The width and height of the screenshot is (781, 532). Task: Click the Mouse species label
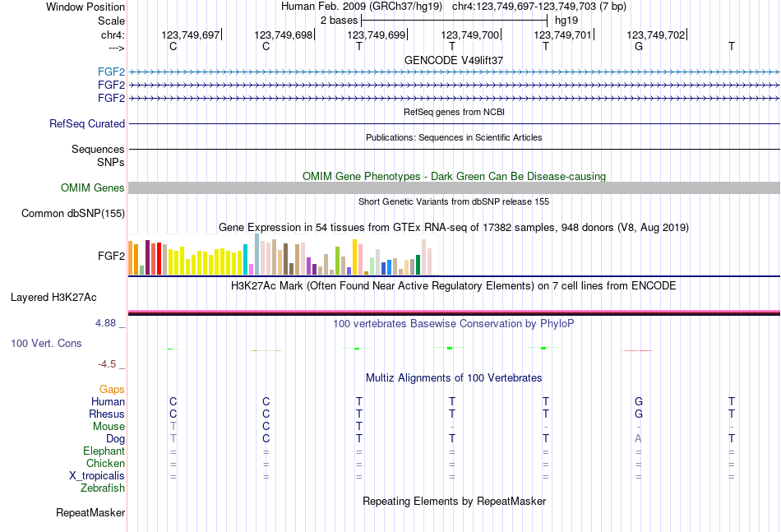109,427
